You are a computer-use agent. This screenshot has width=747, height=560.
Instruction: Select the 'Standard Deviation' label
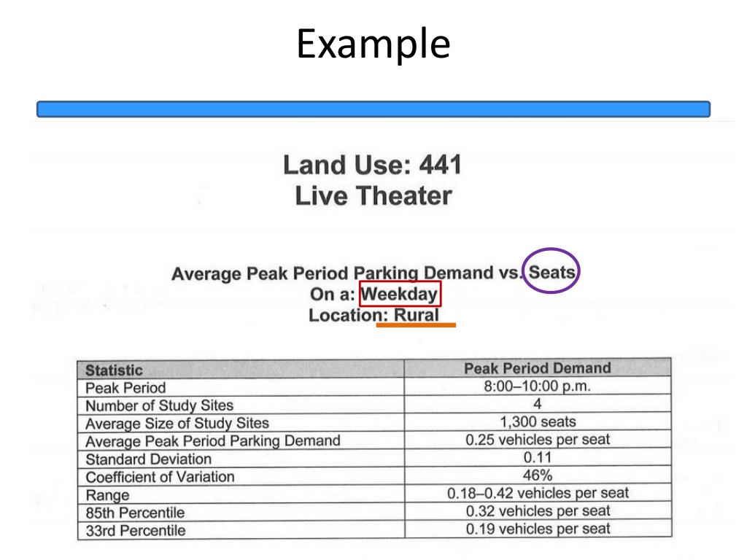click(x=149, y=459)
